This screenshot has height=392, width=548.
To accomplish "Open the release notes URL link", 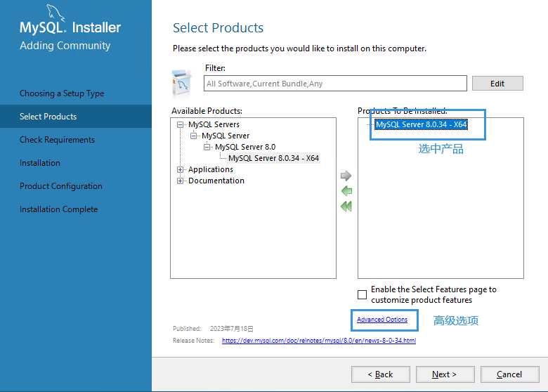I will point(319,341).
